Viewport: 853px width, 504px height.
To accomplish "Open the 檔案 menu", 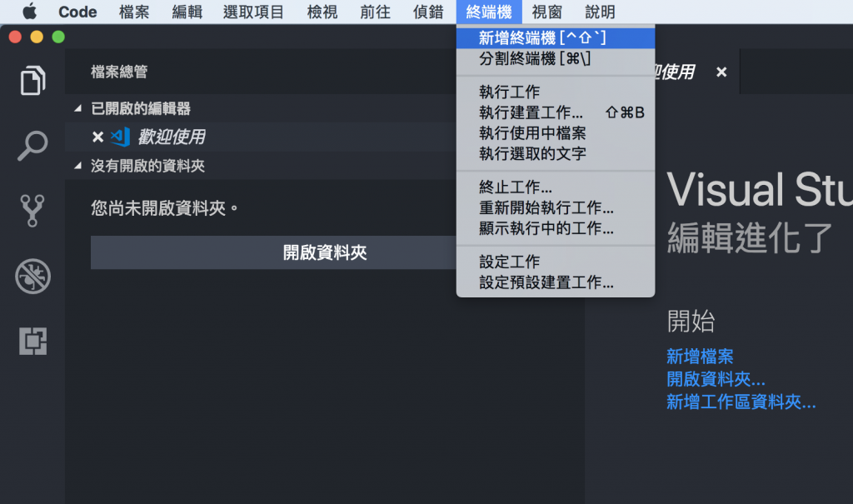I will 134,12.
